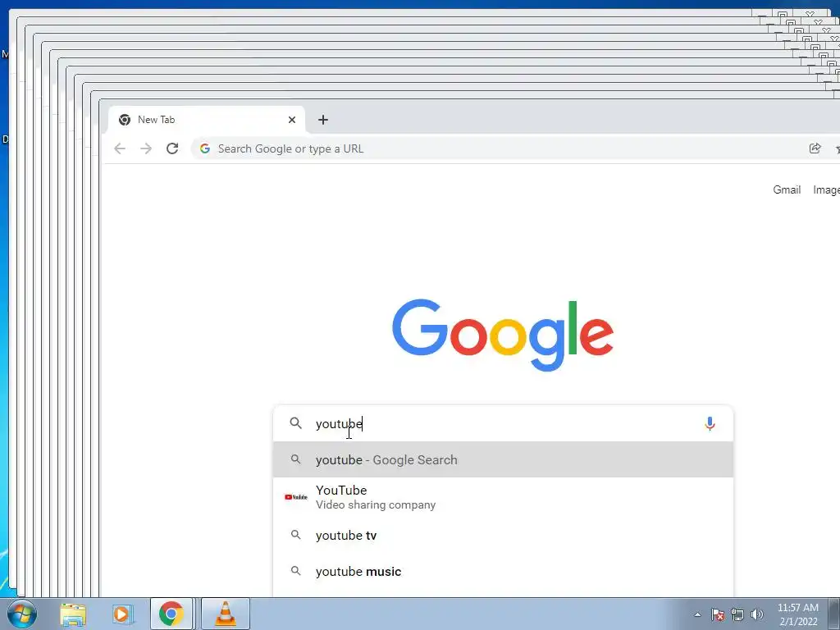Viewport: 840px width, 630px height.
Task: Reload the current page
Action: (x=172, y=148)
